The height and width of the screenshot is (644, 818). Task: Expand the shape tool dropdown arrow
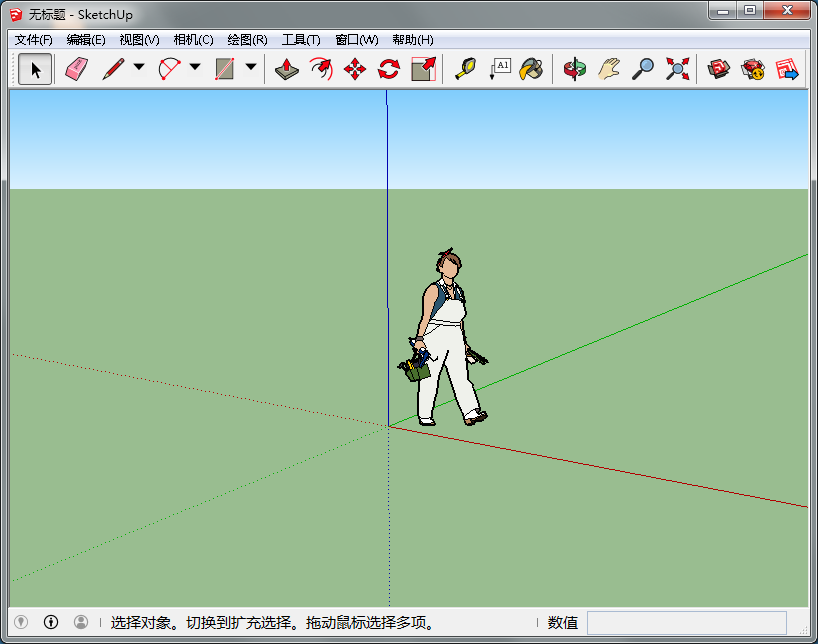tap(251, 68)
